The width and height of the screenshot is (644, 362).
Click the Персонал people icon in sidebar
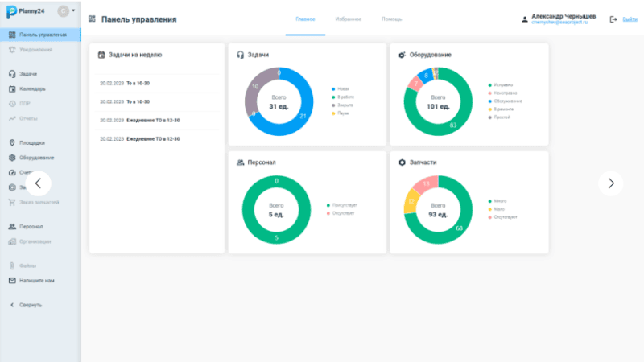[x=12, y=227]
